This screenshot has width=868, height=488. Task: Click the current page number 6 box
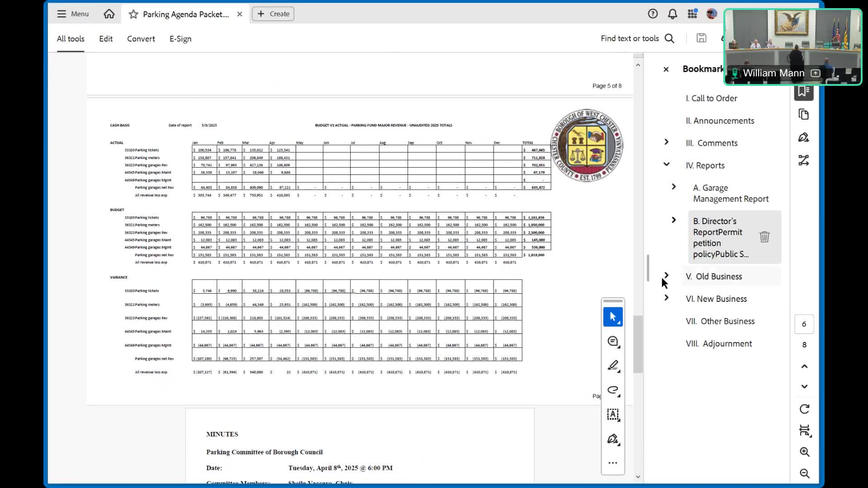click(804, 324)
